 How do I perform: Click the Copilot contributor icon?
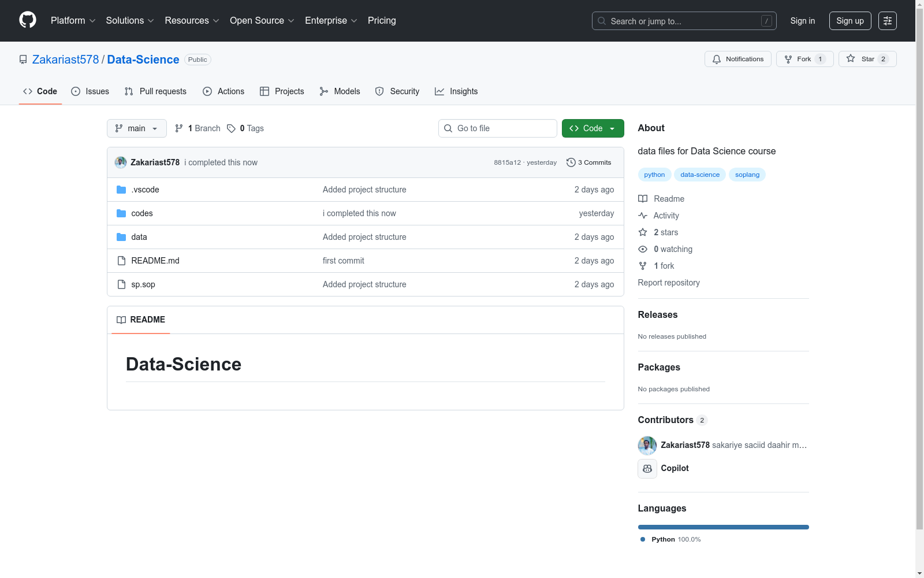tap(647, 469)
